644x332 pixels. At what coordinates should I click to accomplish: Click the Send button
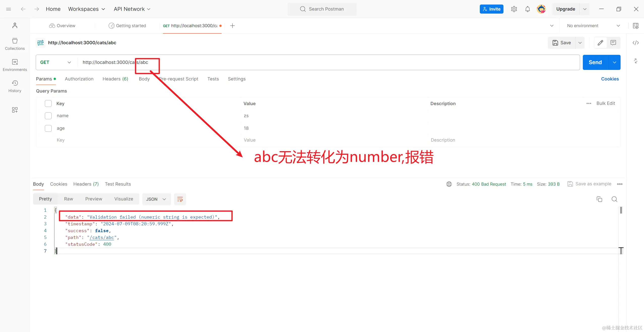[x=595, y=62]
